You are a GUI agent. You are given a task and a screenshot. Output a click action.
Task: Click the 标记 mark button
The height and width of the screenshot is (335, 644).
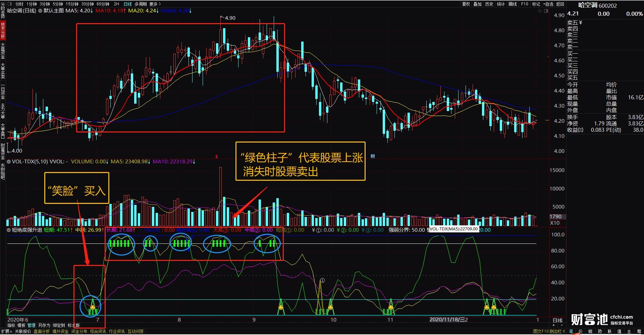[536, 4]
